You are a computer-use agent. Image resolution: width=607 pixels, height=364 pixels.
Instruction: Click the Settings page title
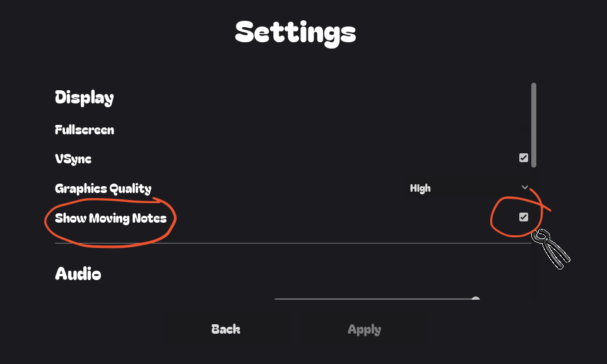[x=295, y=32]
